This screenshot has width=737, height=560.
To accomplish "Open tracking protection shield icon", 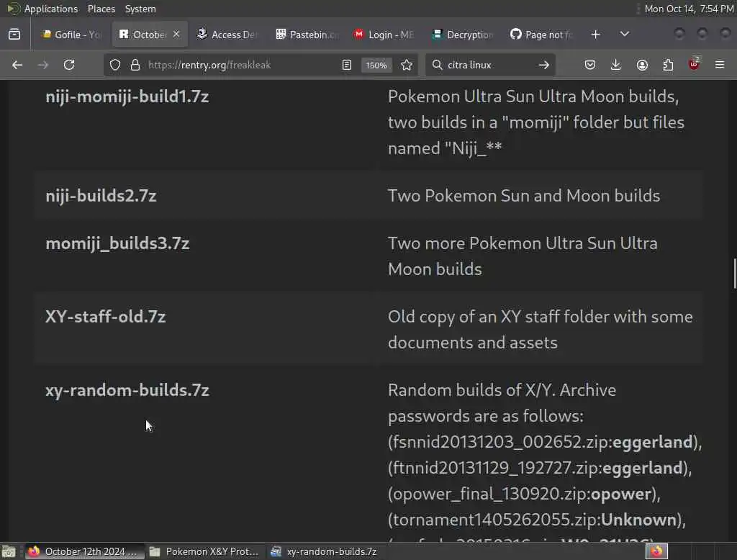I will pos(115,65).
